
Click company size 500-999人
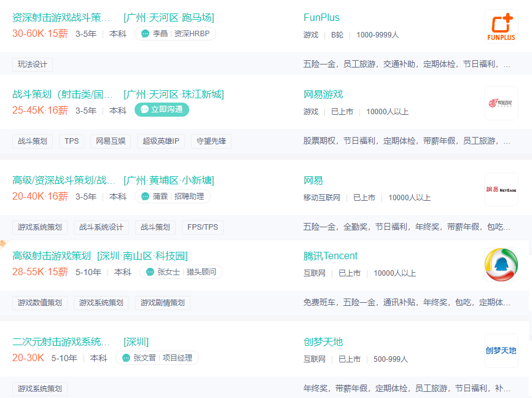[391, 359]
